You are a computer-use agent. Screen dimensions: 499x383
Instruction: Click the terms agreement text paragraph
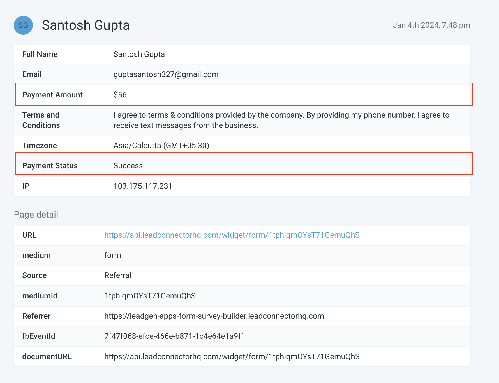tap(281, 120)
